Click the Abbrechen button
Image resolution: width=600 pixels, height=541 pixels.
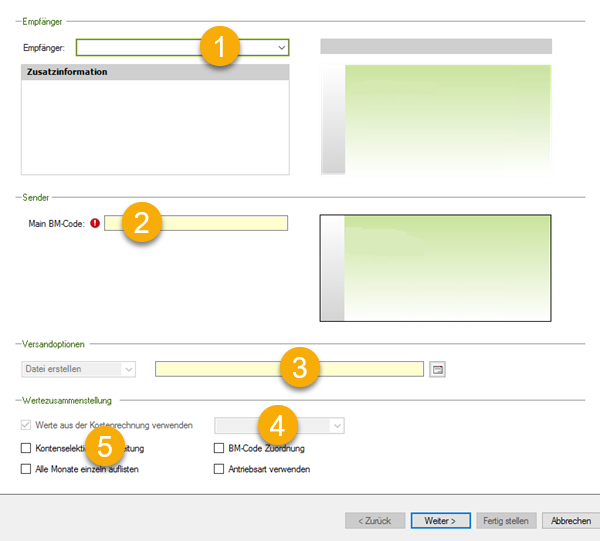click(x=570, y=520)
